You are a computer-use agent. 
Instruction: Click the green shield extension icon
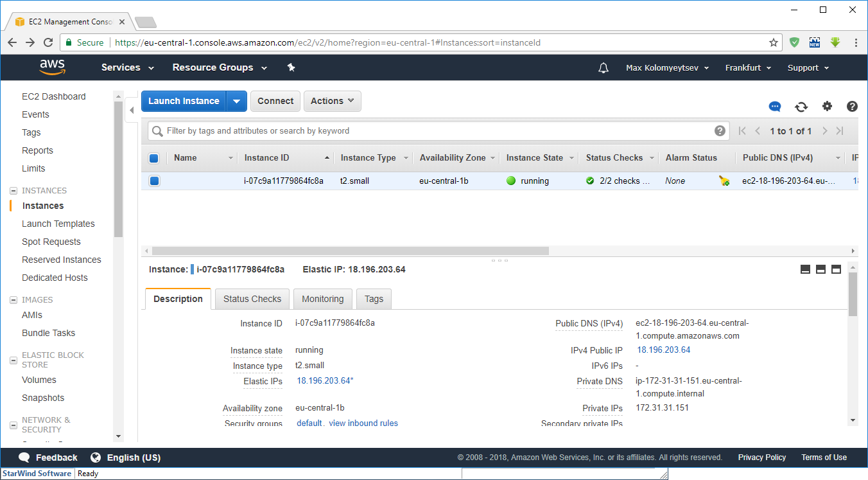pos(795,42)
